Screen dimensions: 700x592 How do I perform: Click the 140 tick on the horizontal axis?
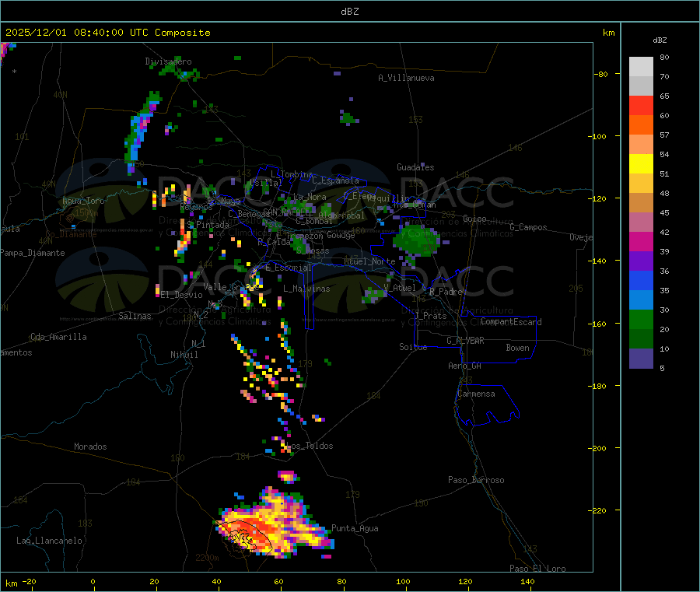point(527,581)
